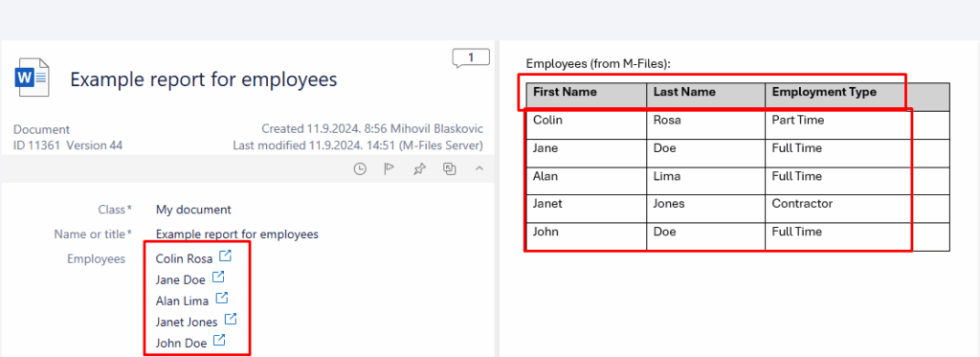Click the pop-out window icon beside pin

click(450, 168)
